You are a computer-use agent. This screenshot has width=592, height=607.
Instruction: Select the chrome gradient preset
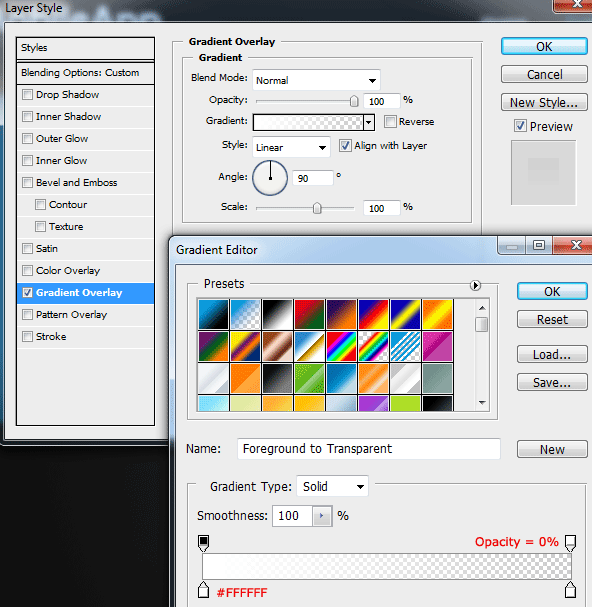pyautogui.click(x=309, y=346)
